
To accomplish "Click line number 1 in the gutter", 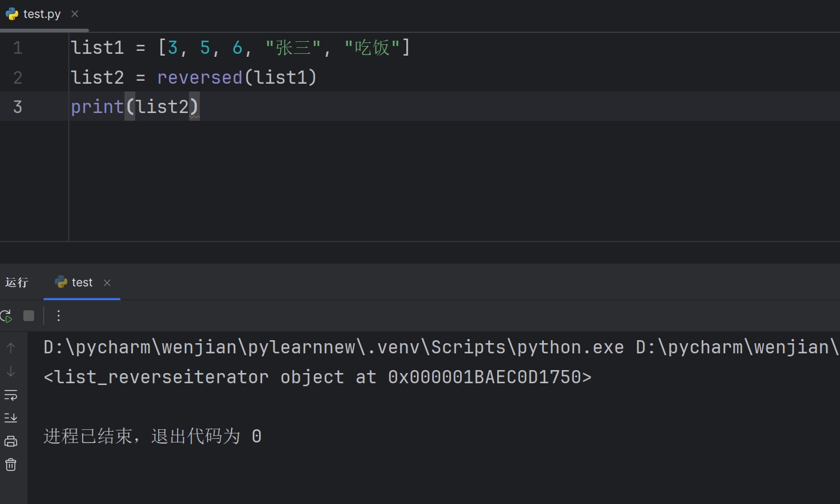I will 18,48.
